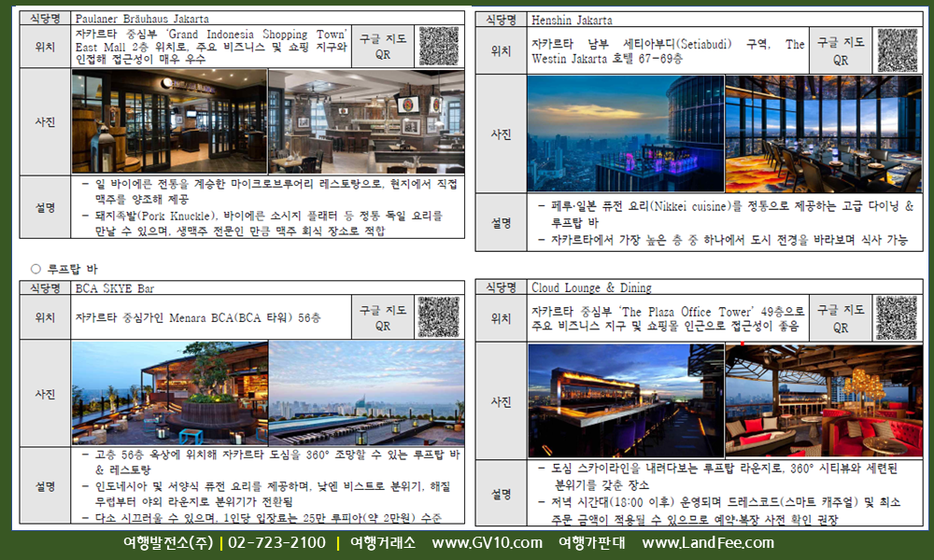Open the www.GV10.com link in footer
This screenshot has height=560, width=934.
pos(487,543)
